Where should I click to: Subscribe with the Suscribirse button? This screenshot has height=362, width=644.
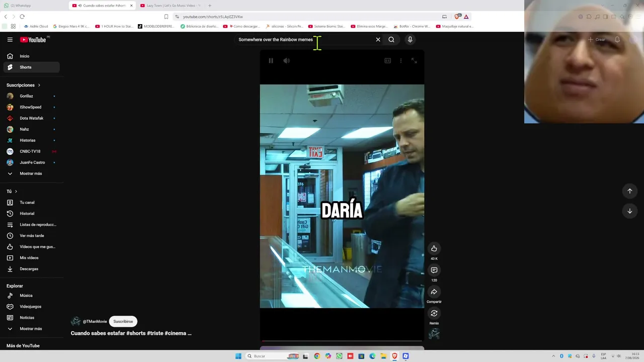[123, 321]
